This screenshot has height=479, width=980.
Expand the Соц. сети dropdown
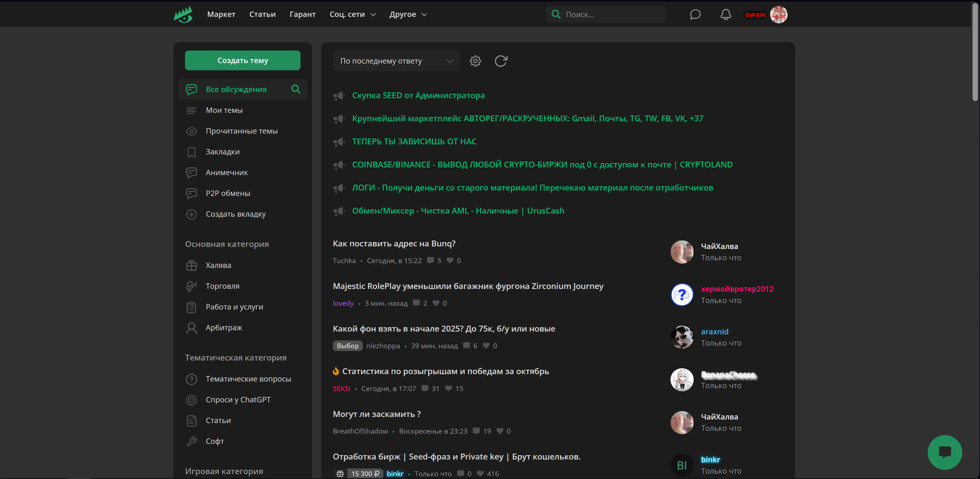tap(353, 14)
